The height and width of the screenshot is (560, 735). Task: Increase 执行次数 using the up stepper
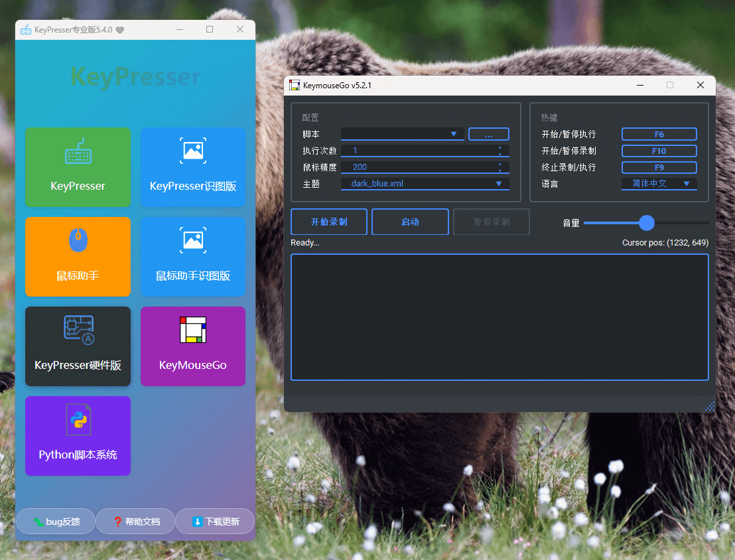500,147
